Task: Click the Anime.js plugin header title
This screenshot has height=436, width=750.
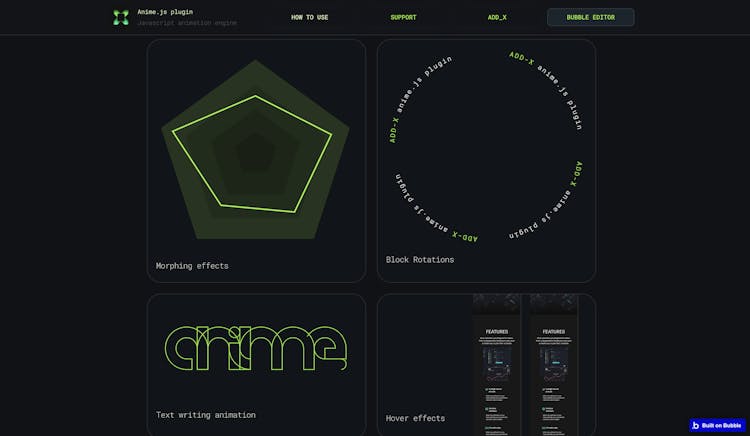Action: pyautogui.click(x=165, y=12)
